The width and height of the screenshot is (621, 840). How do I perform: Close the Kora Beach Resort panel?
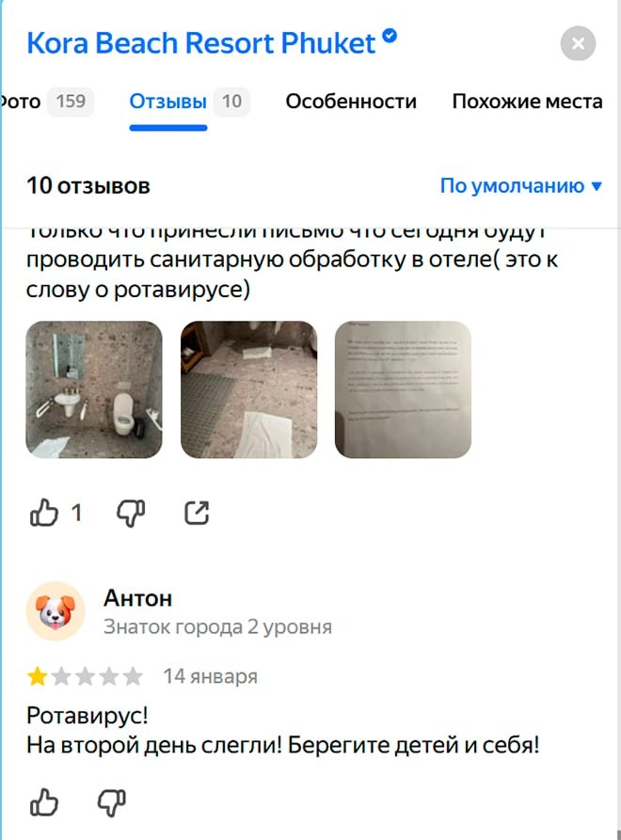[578, 43]
